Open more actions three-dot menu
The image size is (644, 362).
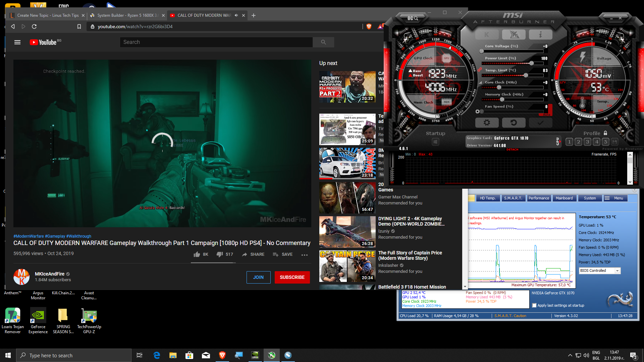305,255
